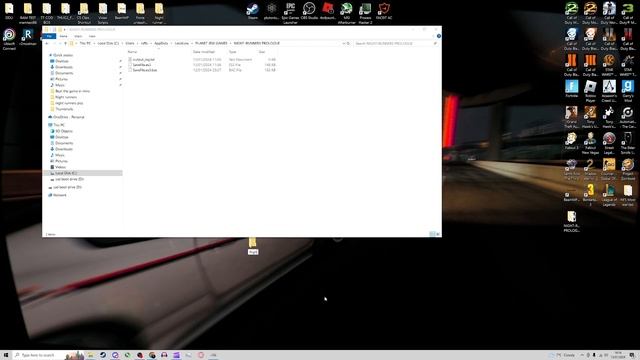Open the taskbar clock and date
This screenshot has width=640, height=360.
click(x=618, y=355)
